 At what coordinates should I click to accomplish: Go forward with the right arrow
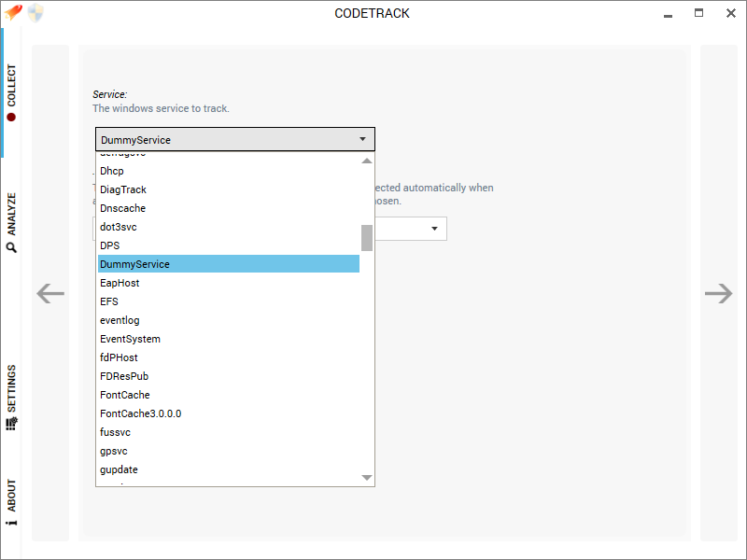(718, 293)
